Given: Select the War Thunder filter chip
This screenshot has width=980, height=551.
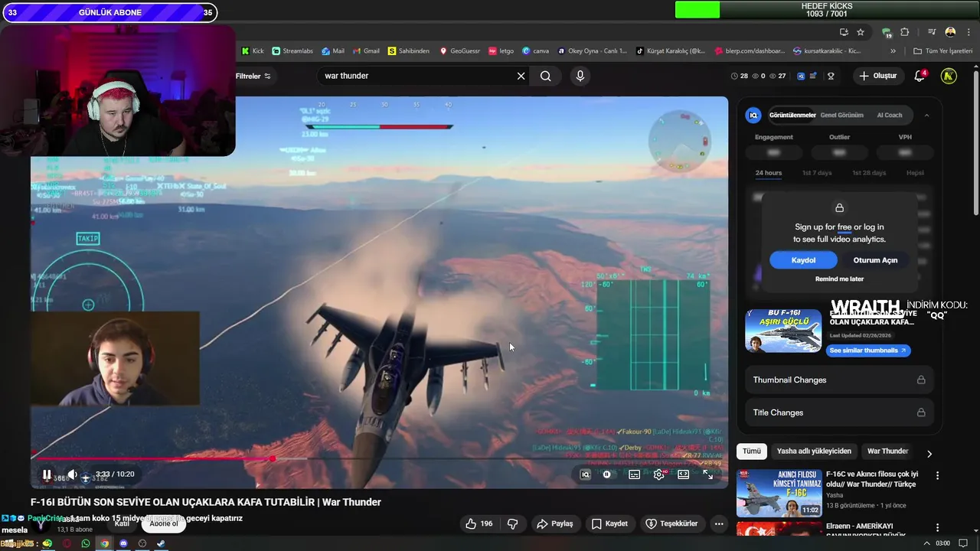Looking at the screenshot, I should tap(887, 452).
